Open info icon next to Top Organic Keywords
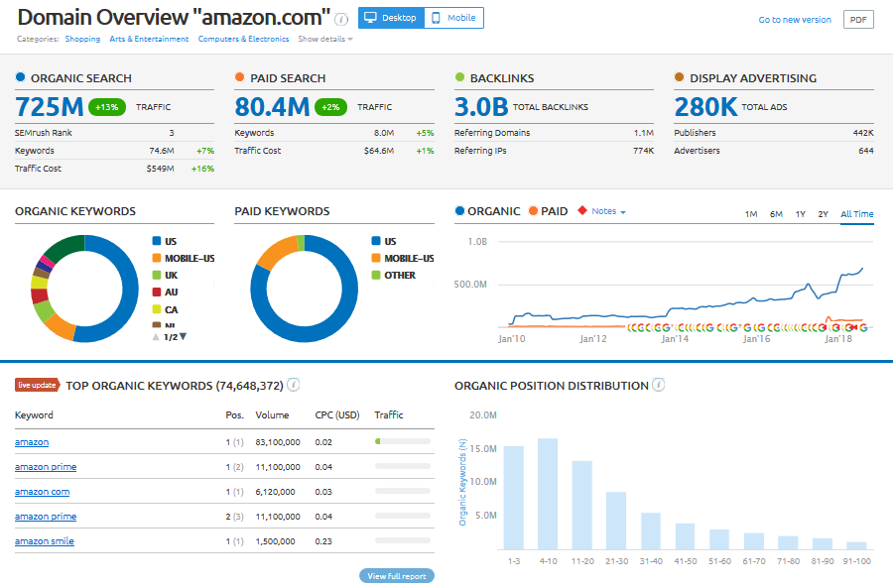Image resolution: width=893 pixels, height=588 pixels. [294, 385]
